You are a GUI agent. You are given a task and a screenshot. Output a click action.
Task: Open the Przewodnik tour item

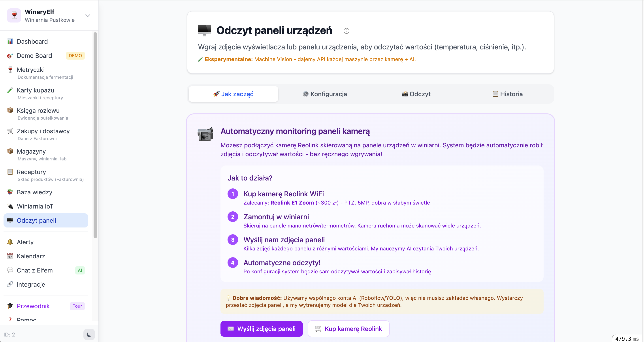(x=33, y=306)
